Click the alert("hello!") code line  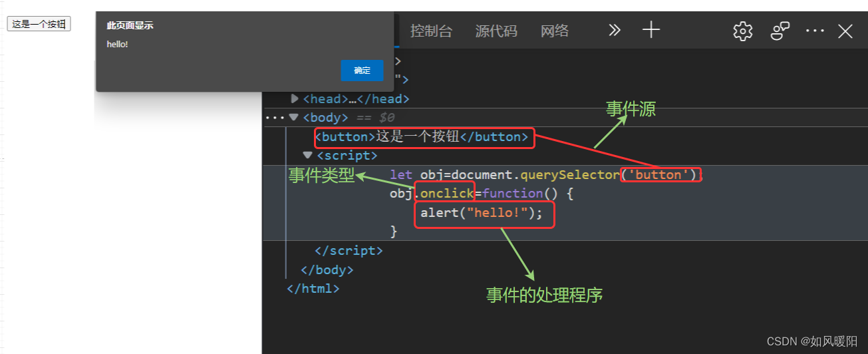coord(482,212)
